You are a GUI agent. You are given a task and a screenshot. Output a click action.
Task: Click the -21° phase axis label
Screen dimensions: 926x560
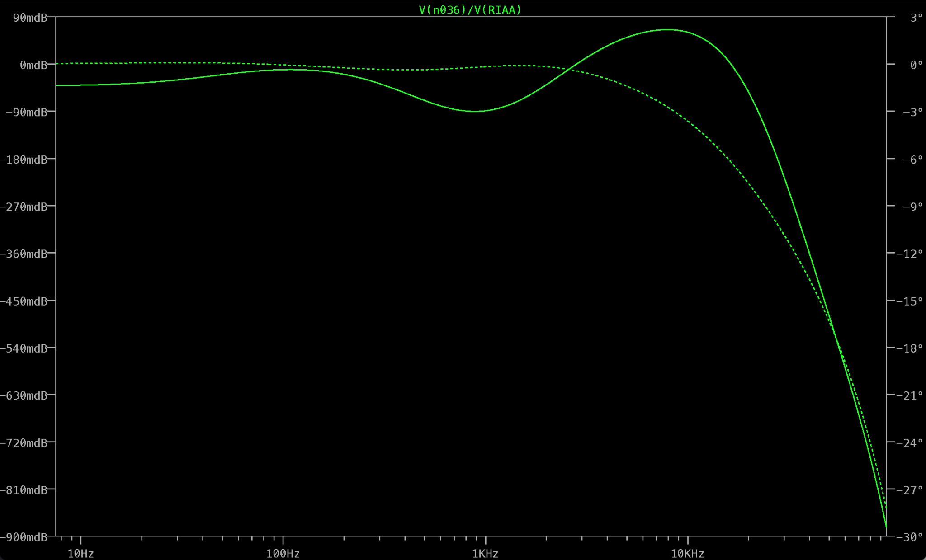pyautogui.click(x=910, y=395)
